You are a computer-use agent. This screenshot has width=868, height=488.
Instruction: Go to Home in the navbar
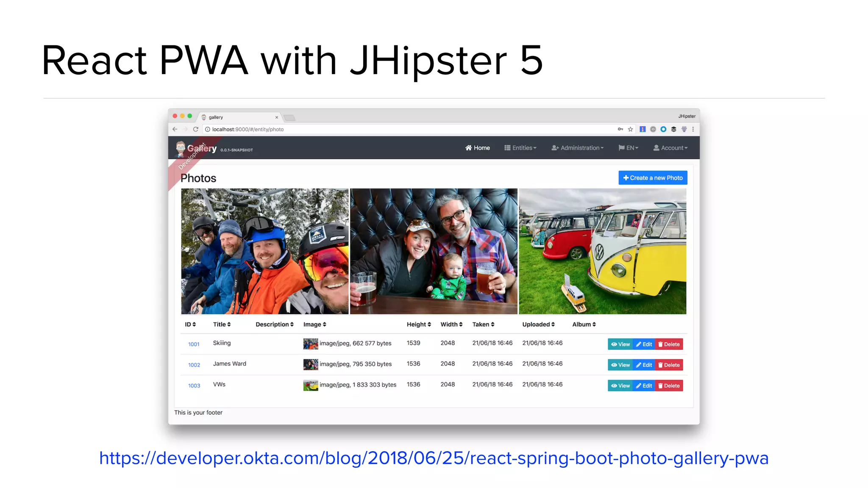[x=478, y=148]
